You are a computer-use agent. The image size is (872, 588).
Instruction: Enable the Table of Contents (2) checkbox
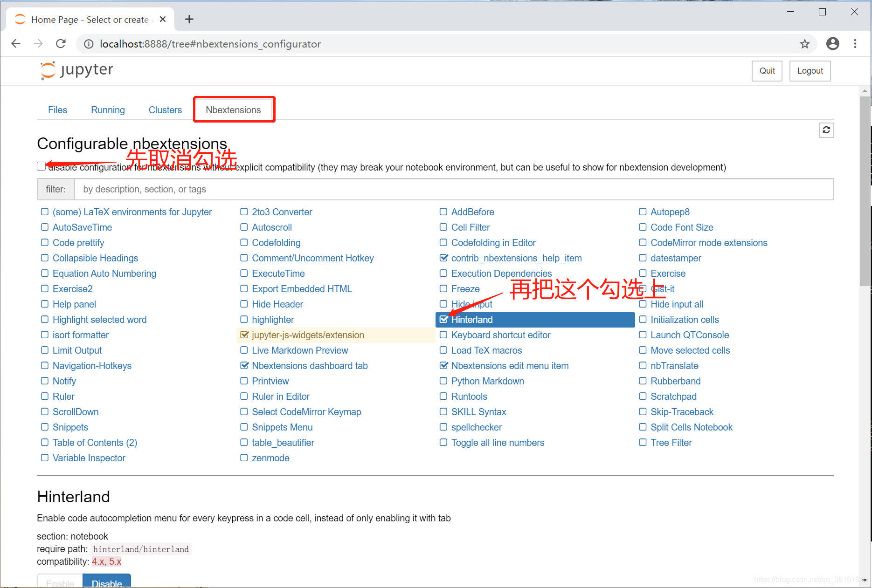tap(45, 443)
